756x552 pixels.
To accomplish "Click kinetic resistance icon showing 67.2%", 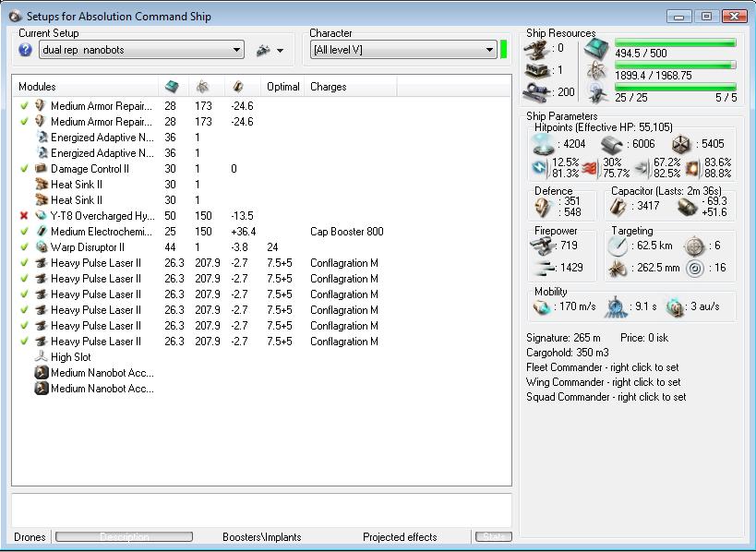I will [x=642, y=168].
